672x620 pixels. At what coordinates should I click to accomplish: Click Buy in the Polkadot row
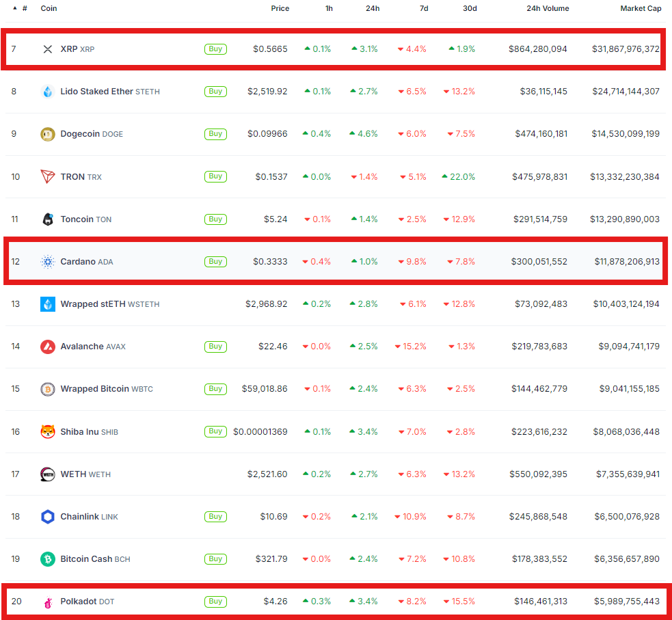(x=215, y=601)
